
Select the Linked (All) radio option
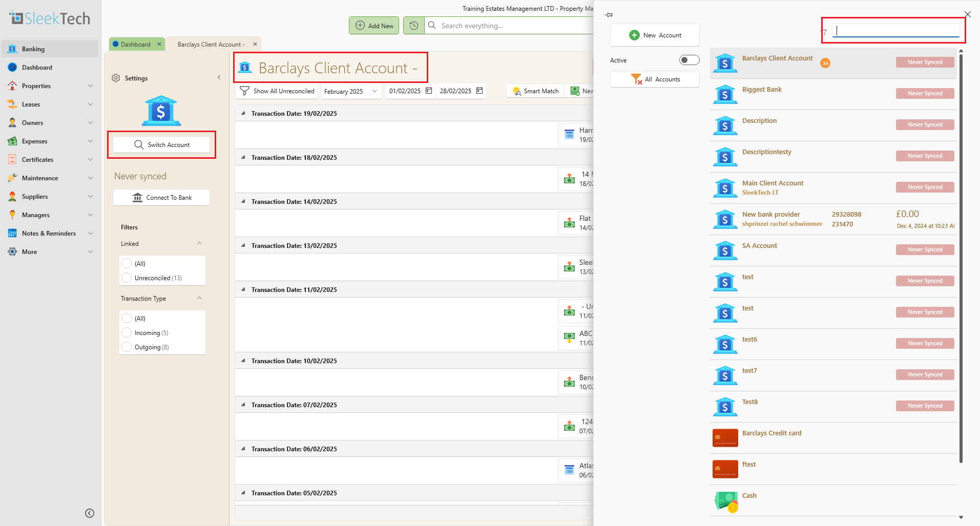point(127,263)
